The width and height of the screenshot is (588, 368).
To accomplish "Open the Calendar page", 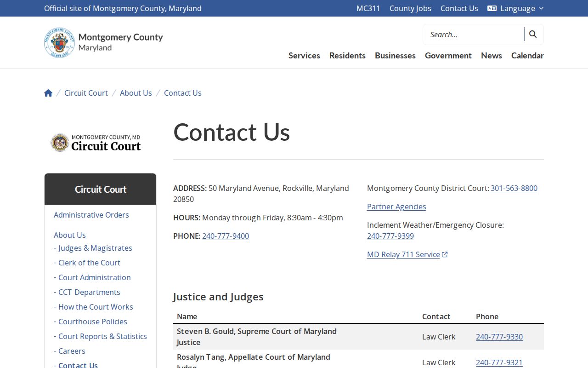I will coord(527,55).
